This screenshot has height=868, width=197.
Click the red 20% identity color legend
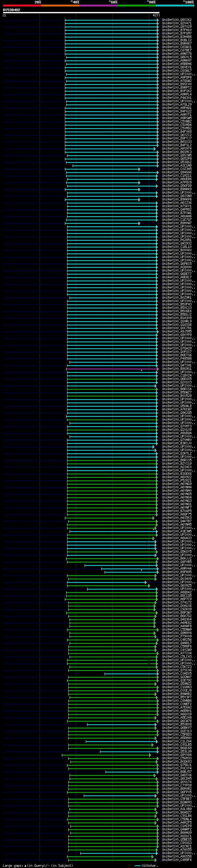pyautogui.click(x=22, y=6)
